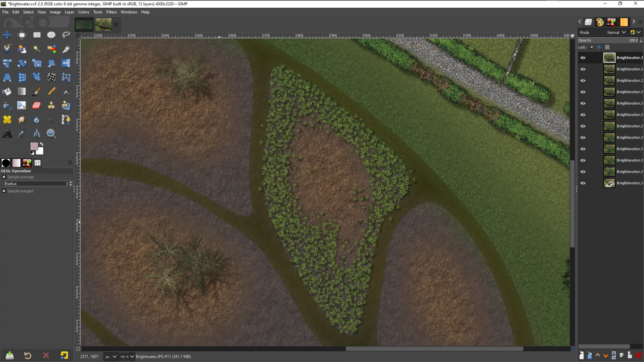
Task: Select the Heal bandage tool
Action: pos(7,120)
